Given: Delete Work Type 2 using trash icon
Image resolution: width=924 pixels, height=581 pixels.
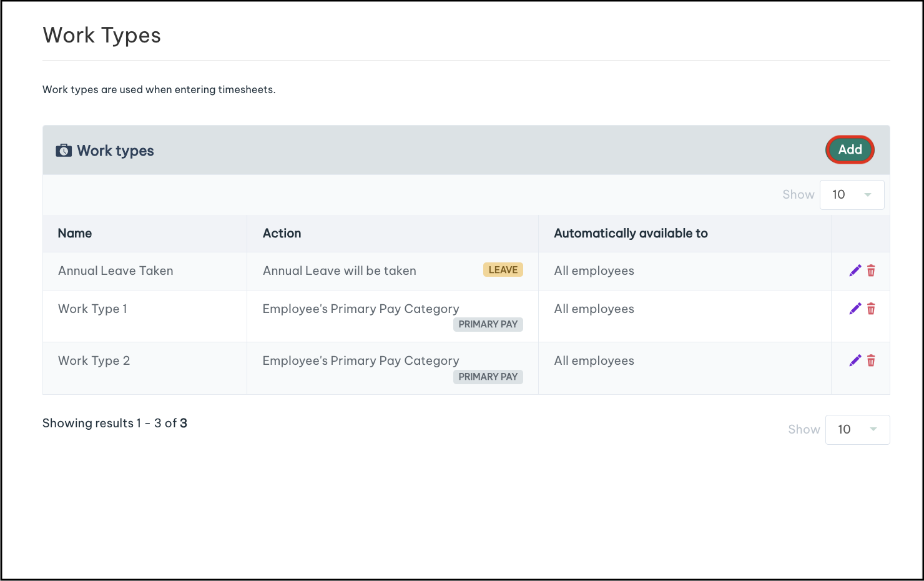Looking at the screenshot, I should [871, 360].
